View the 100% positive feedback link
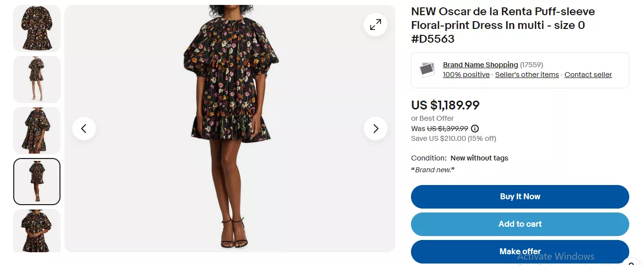The width and height of the screenshot is (644, 265). [466, 75]
